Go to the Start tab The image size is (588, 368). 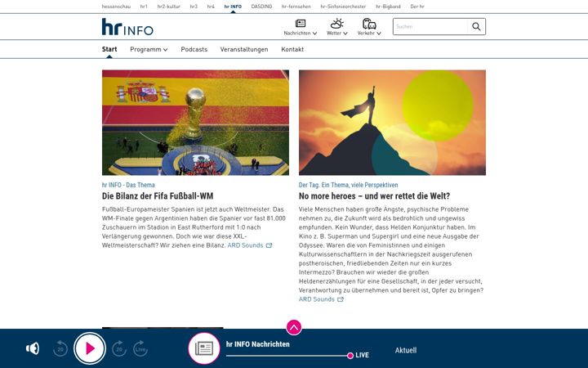[109, 49]
